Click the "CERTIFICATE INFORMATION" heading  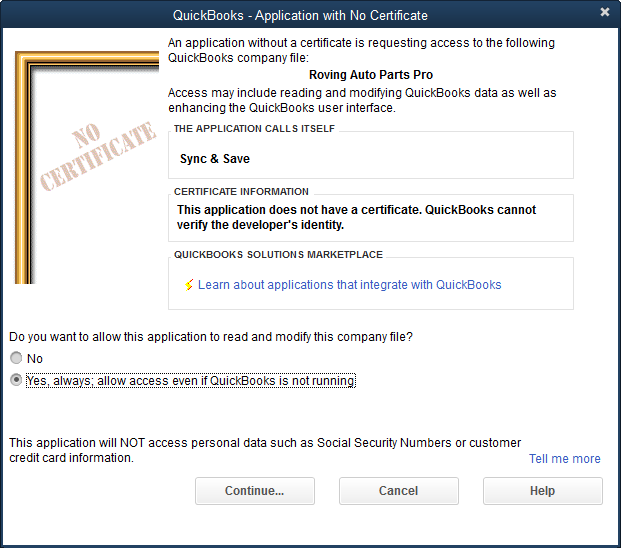coord(241,192)
